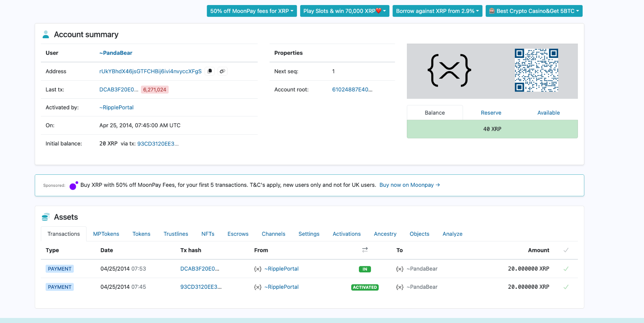
Task: Select the XRP {x} logo image
Action: 449,70
